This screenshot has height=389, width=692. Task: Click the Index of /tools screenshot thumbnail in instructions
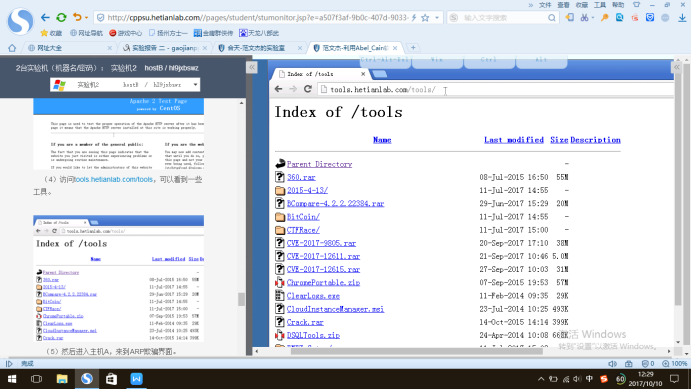(x=118, y=278)
